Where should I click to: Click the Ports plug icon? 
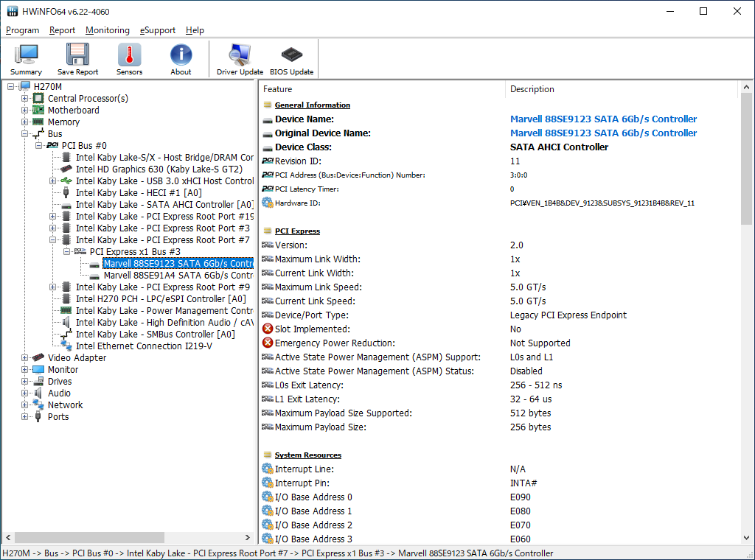coord(38,416)
